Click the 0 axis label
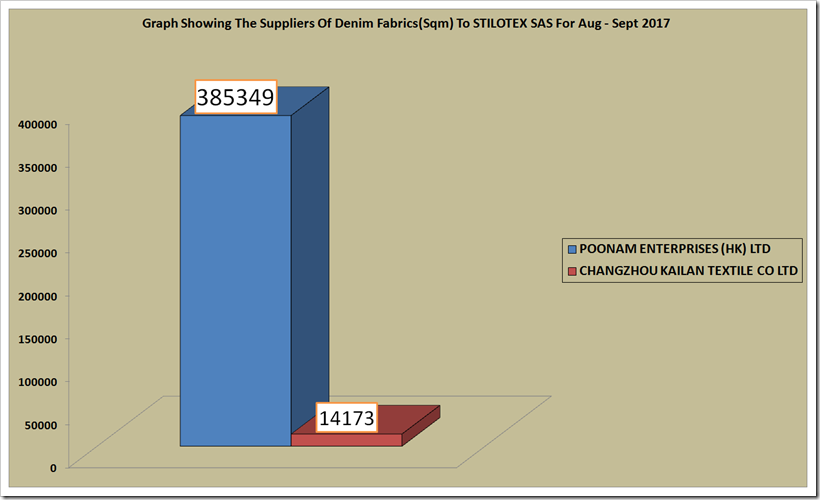Screen dimensions: 820x500 53,468
